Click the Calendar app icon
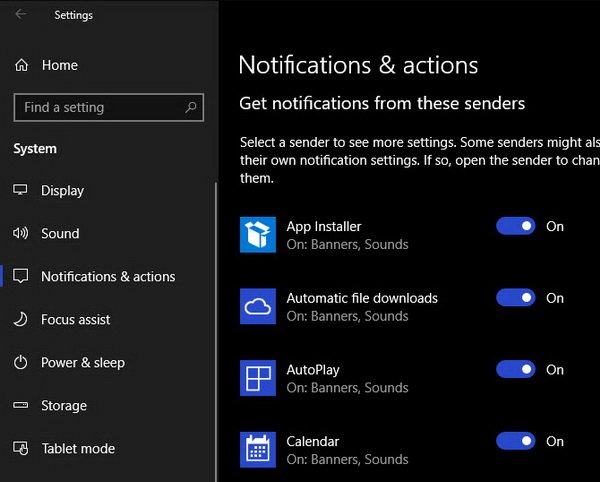The width and height of the screenshot is (600, 482). pos(258,449)
